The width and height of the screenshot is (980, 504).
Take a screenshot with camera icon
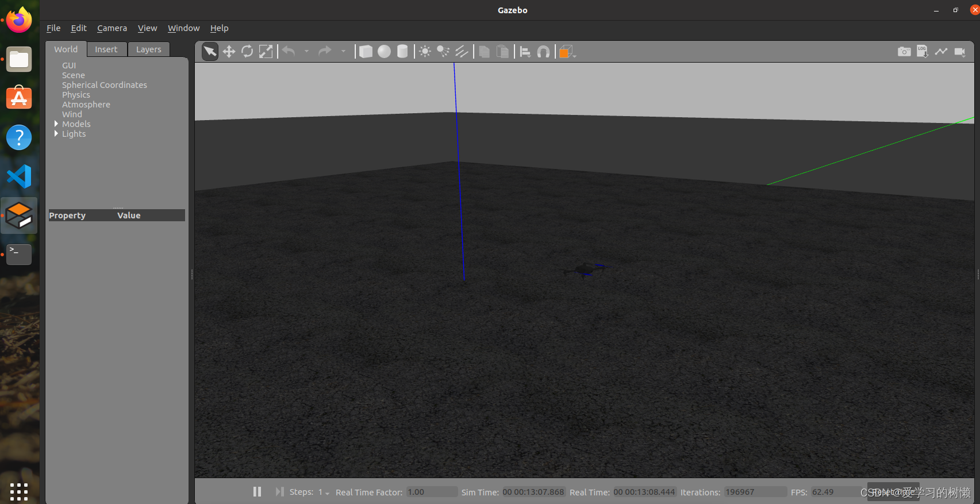[x=904, y=52]
